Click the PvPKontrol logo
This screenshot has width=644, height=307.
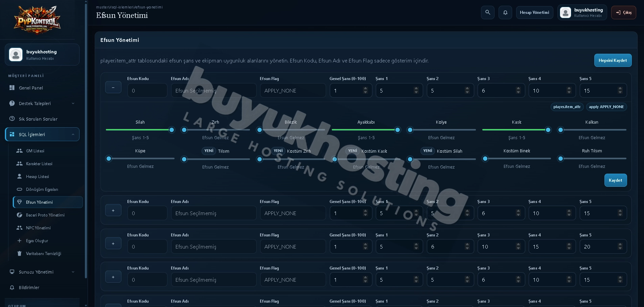(37, 20)
